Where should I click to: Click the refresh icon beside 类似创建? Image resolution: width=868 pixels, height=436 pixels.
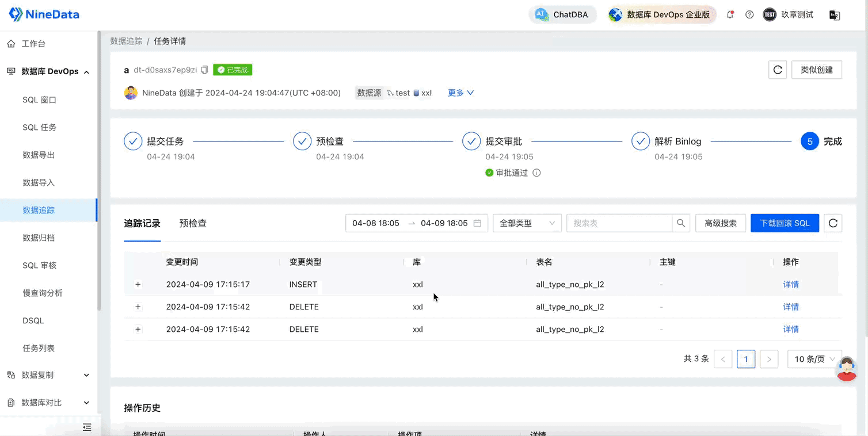(x=778, y=70)
